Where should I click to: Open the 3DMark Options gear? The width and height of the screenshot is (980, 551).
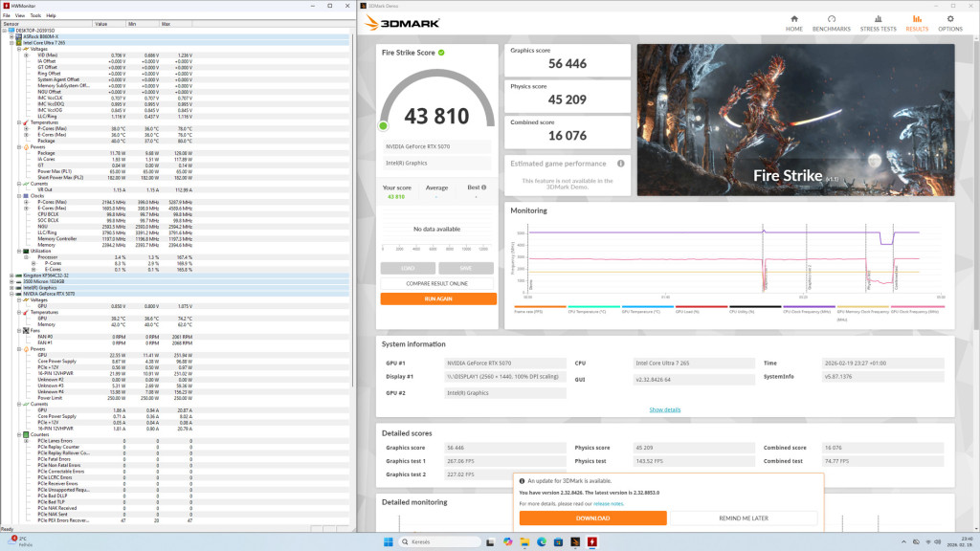(x=949, y=23)
